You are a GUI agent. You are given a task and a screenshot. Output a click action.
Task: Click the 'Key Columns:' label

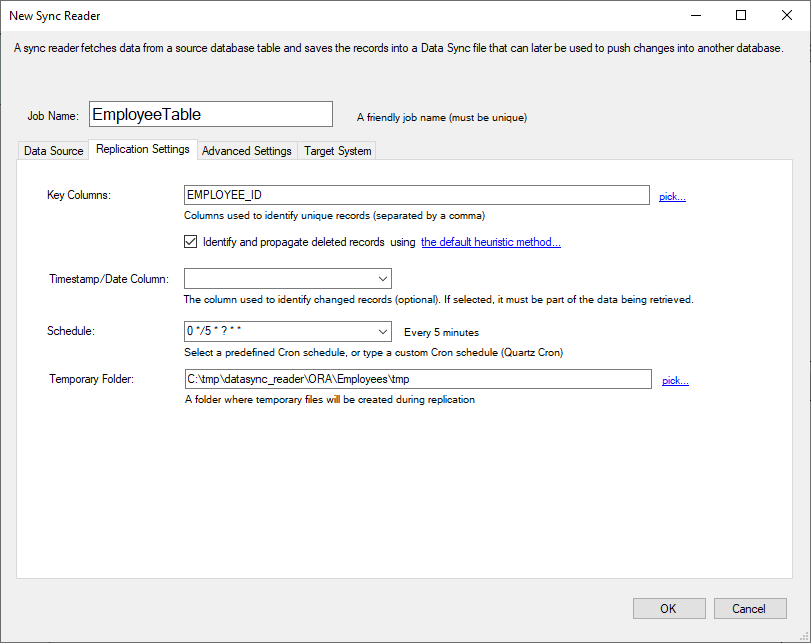pyautogui.click(x=79, y=195)
